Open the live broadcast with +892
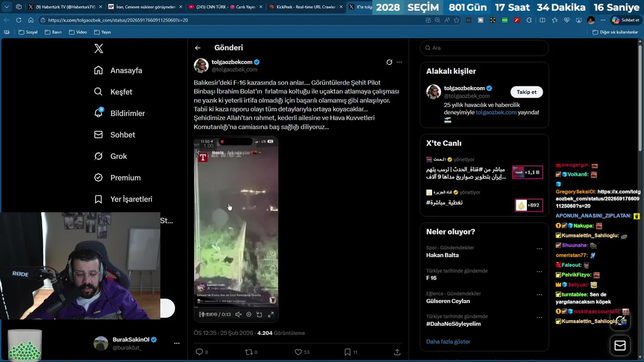 [x=484, y=200]
